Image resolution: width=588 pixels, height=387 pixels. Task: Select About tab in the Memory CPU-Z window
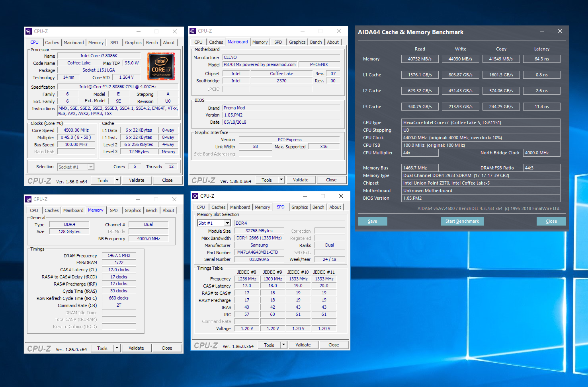pyautogui.click(x=168, y=210)
